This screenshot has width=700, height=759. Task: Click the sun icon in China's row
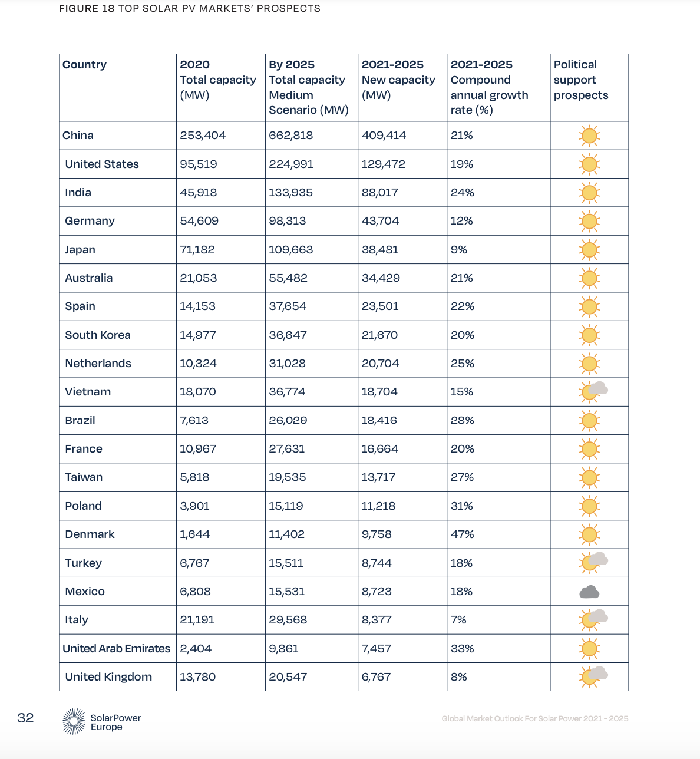[589, 136]
